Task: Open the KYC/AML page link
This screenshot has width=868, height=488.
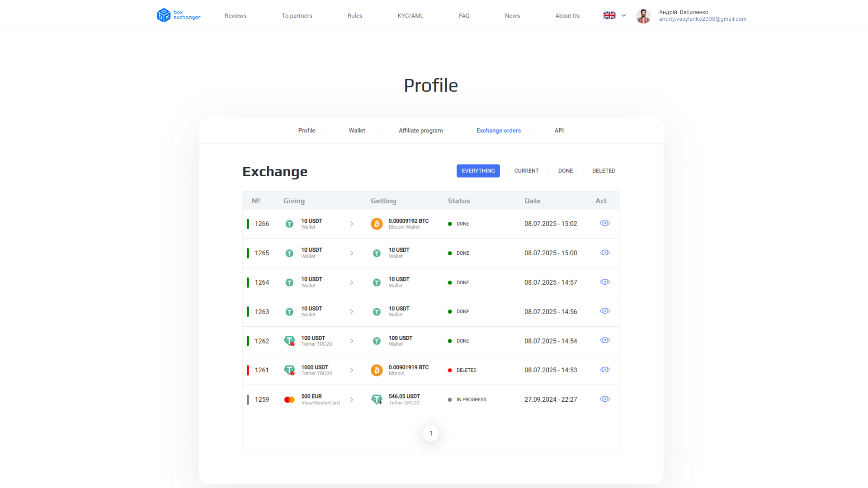Action: tap(410, 16)
